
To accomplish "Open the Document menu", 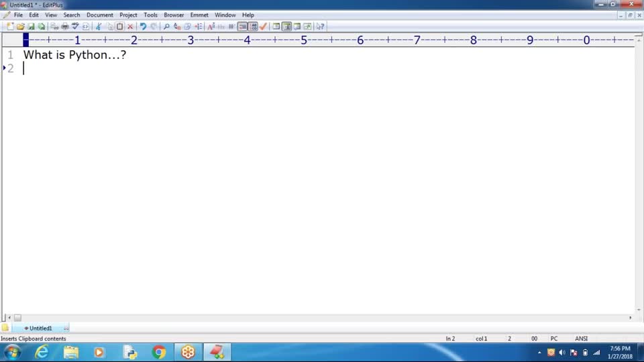I will [x=100, y=15].
